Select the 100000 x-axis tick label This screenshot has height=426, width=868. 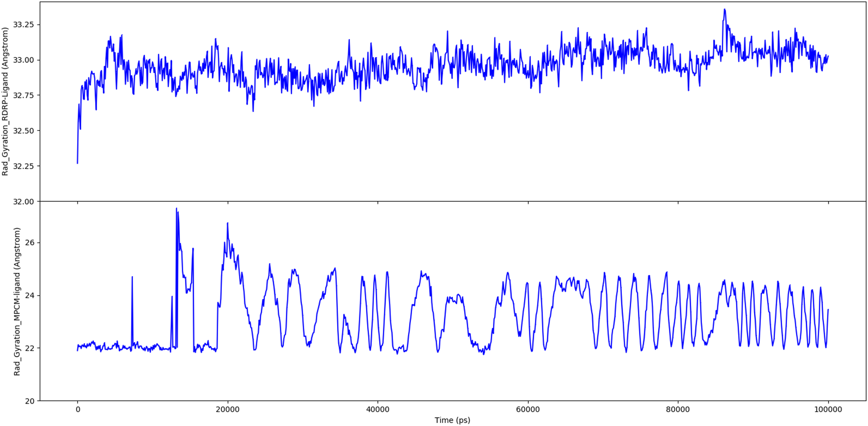[828, 409]
